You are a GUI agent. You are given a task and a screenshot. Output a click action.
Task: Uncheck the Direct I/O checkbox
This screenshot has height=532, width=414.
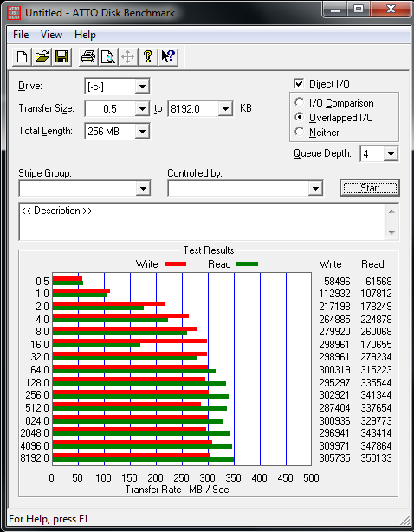point(299,83)
